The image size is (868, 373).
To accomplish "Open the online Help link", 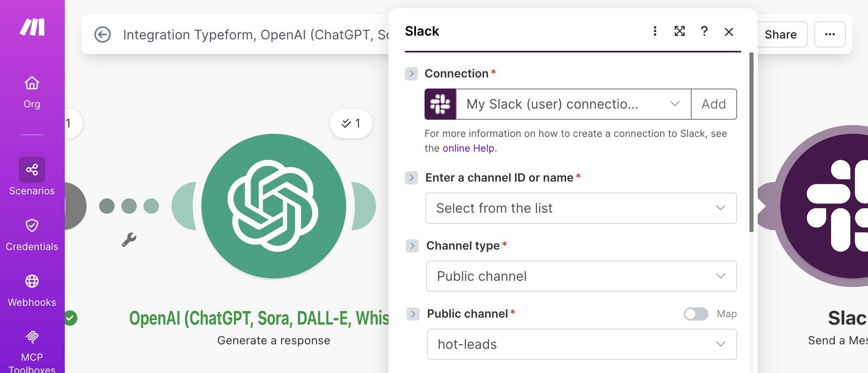I will point(468,148).
